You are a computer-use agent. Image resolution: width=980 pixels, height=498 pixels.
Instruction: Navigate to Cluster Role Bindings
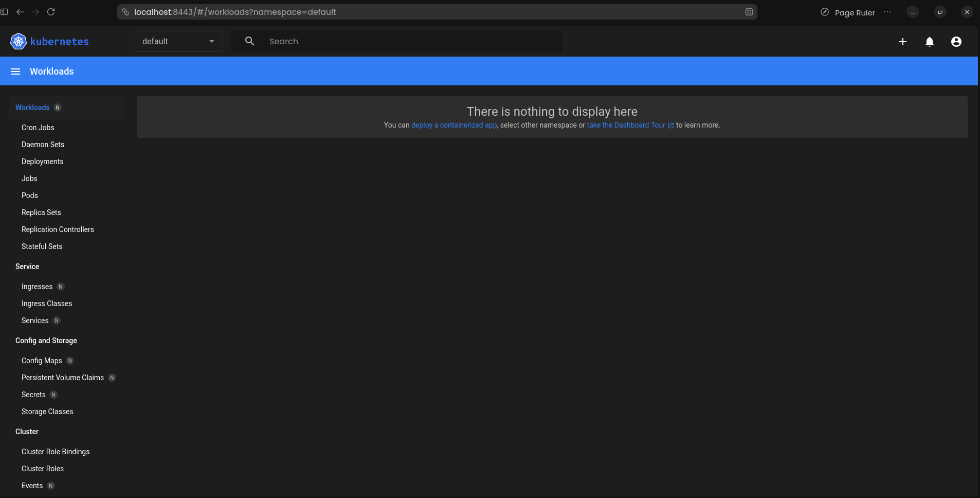click(56, 452)
